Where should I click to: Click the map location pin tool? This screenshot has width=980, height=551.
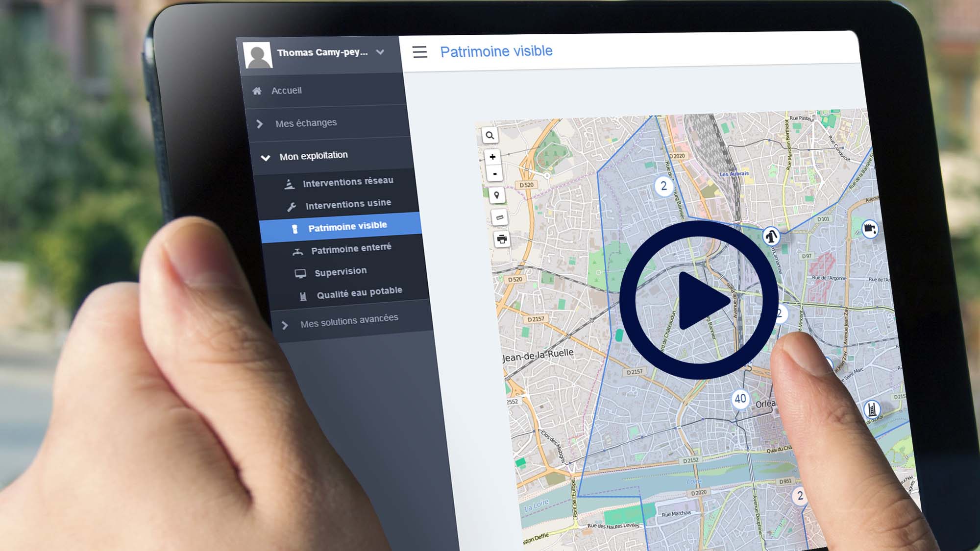(496, 195)
